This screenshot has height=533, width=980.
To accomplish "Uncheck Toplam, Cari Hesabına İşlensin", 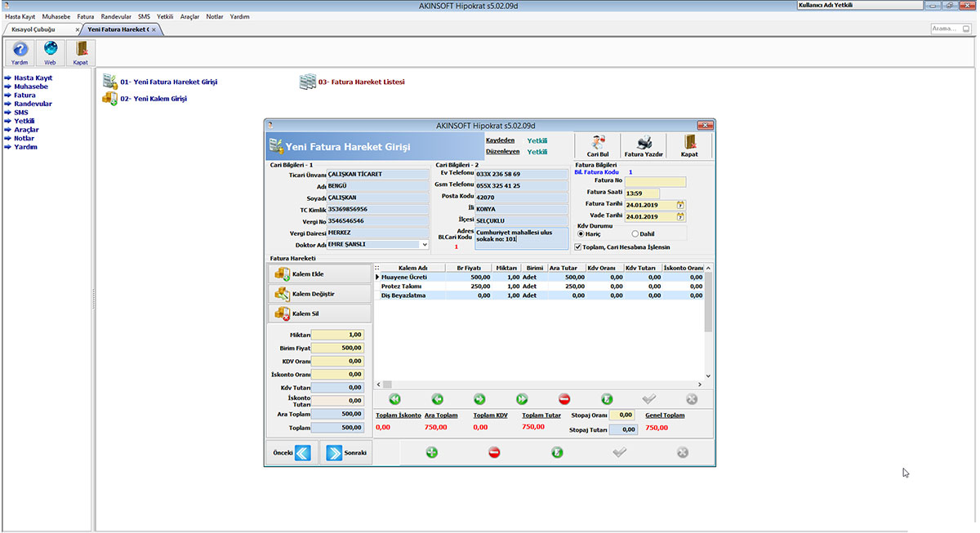I will coord(577,247).
